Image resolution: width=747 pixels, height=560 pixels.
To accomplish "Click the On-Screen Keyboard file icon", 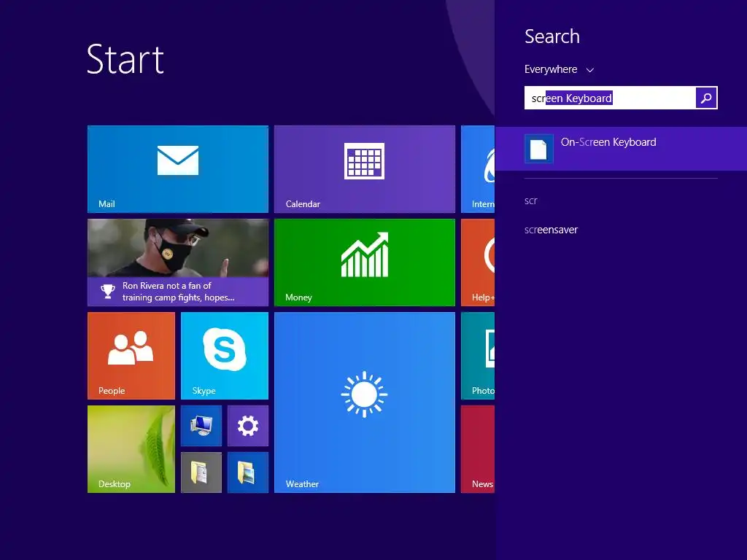I will (x=539, y=149).
